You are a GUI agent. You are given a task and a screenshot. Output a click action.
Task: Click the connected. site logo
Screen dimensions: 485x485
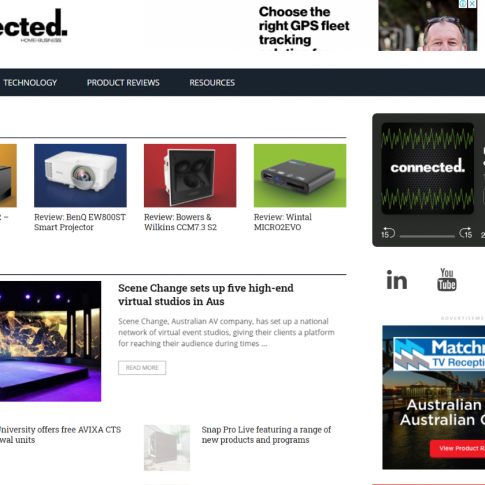pos(33,25)
